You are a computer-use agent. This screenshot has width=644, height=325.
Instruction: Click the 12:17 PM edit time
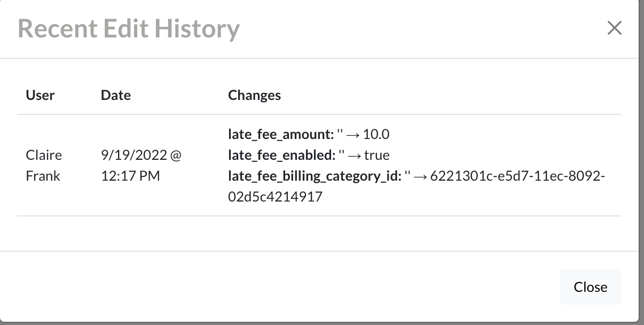[130, 176]
